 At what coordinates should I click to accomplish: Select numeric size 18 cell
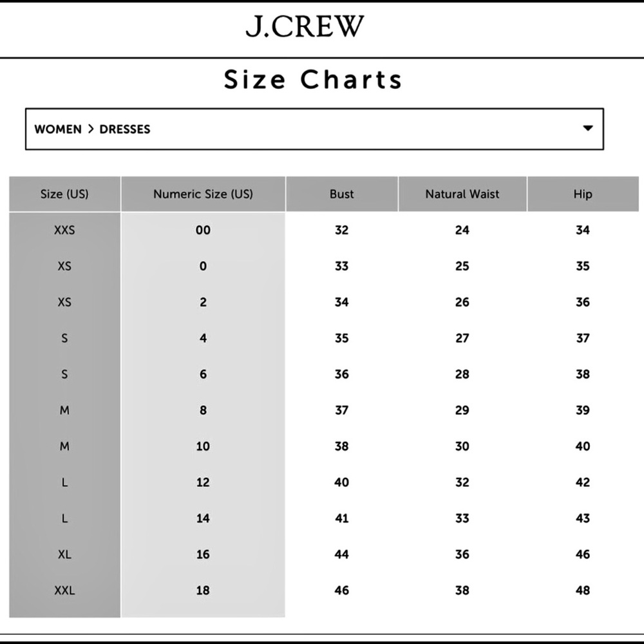pos(203,591)
